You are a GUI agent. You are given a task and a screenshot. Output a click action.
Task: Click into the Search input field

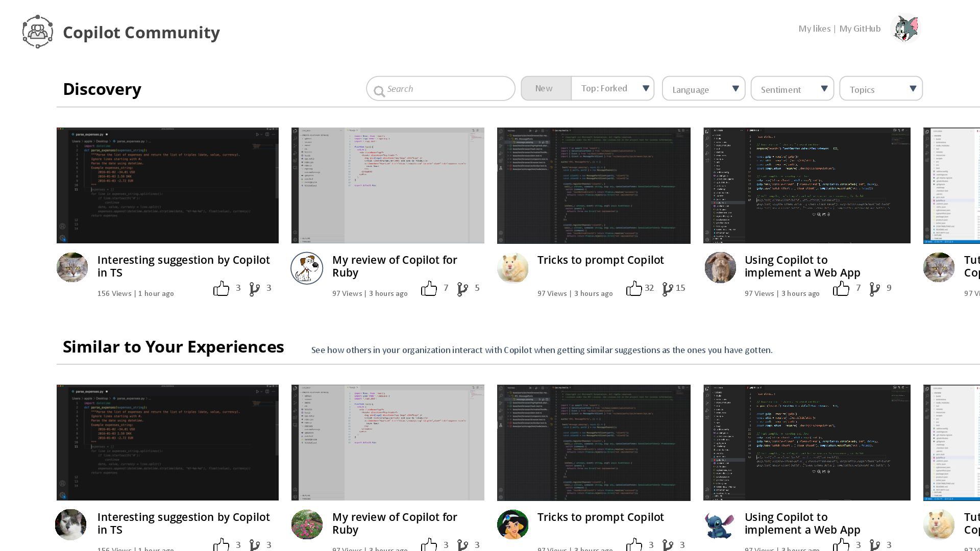coord(444,89)
